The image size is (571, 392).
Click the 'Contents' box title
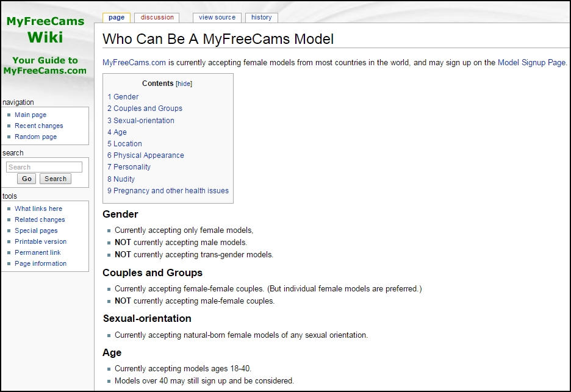coord(157,84)
